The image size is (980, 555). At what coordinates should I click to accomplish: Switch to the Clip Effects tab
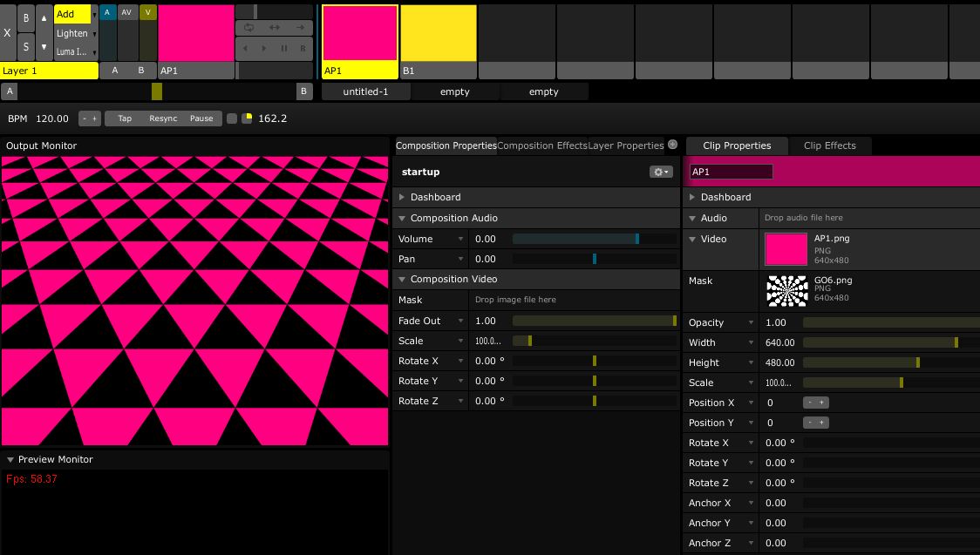tap(830, 146)
